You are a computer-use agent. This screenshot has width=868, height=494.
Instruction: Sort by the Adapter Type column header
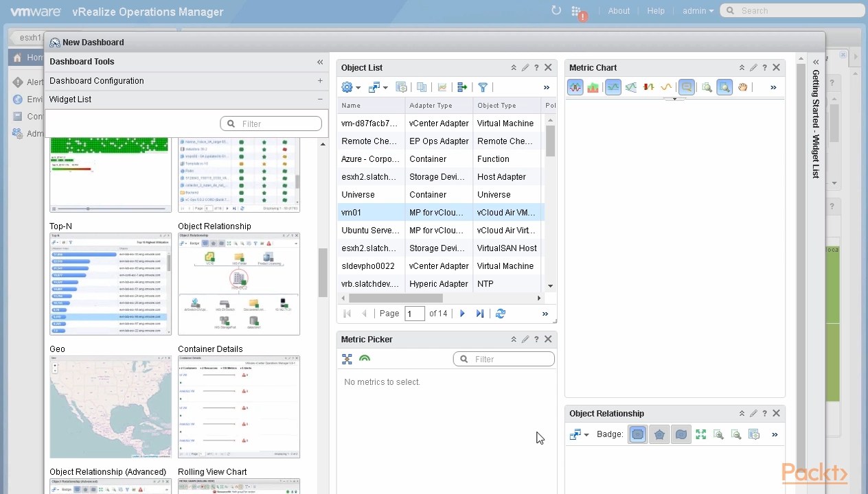pyautogui.click(x=439, y=106)
